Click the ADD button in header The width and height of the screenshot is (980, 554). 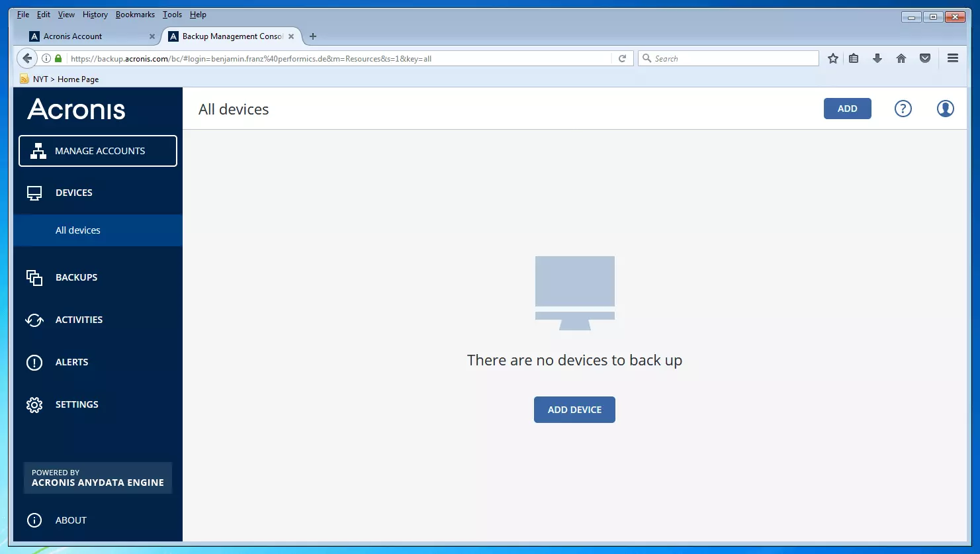pyautogui.click(x=847, y=109)
